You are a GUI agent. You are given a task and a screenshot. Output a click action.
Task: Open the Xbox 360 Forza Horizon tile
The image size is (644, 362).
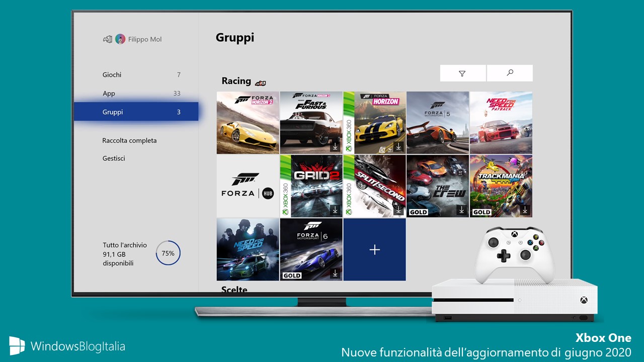click(374, 123)
